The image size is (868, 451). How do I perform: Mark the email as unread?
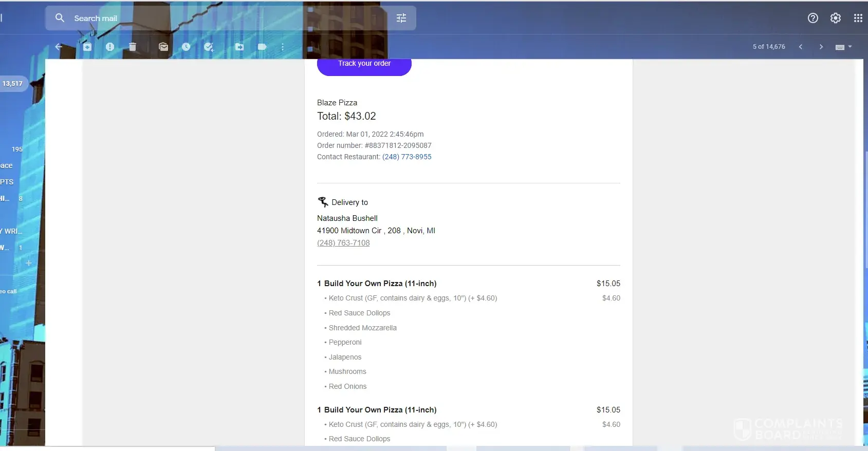tap(163, 47)
